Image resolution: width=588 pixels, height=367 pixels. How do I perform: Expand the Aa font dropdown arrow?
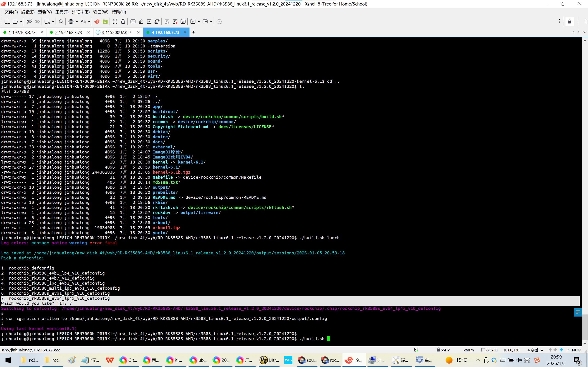point(89,22)
